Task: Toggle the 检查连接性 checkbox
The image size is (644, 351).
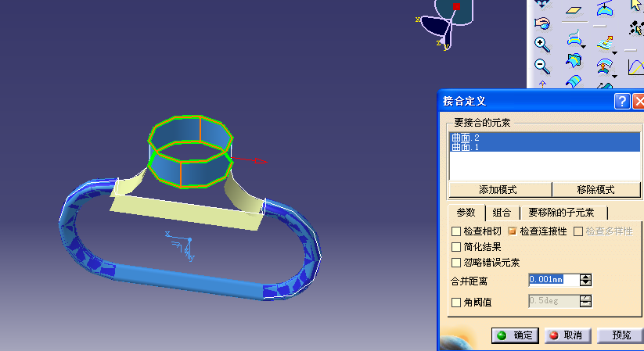Action: click(513, 231)
